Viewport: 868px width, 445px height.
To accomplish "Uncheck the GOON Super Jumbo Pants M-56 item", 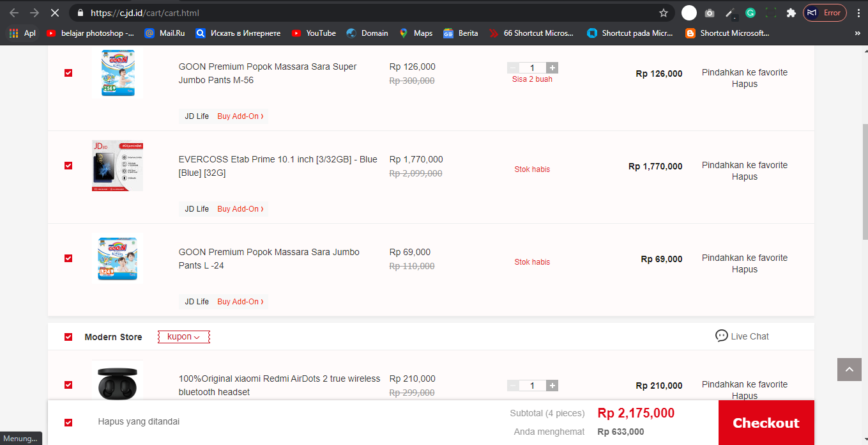I will (x=68, y=73).
